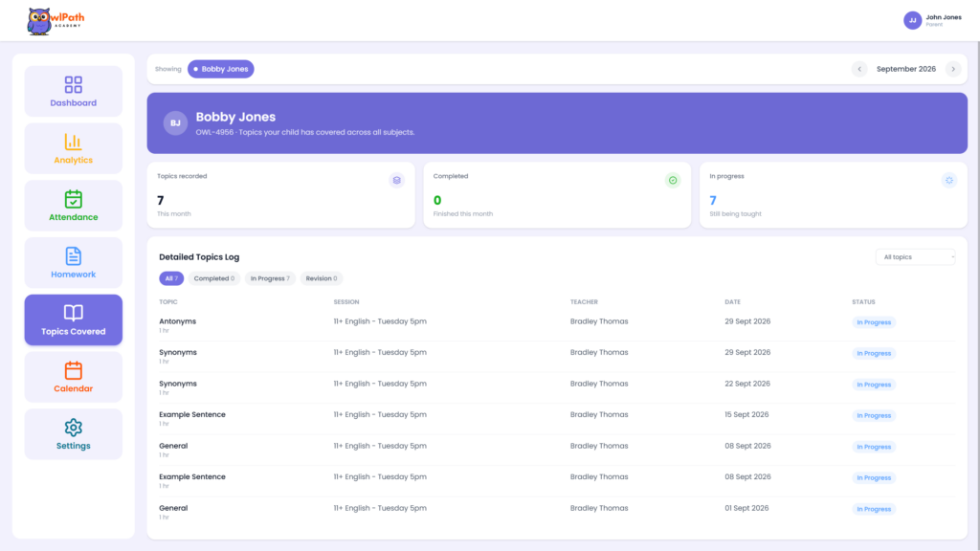Click the Bobby Jones child chip
The image size is (980, 551).
point(221,69)
